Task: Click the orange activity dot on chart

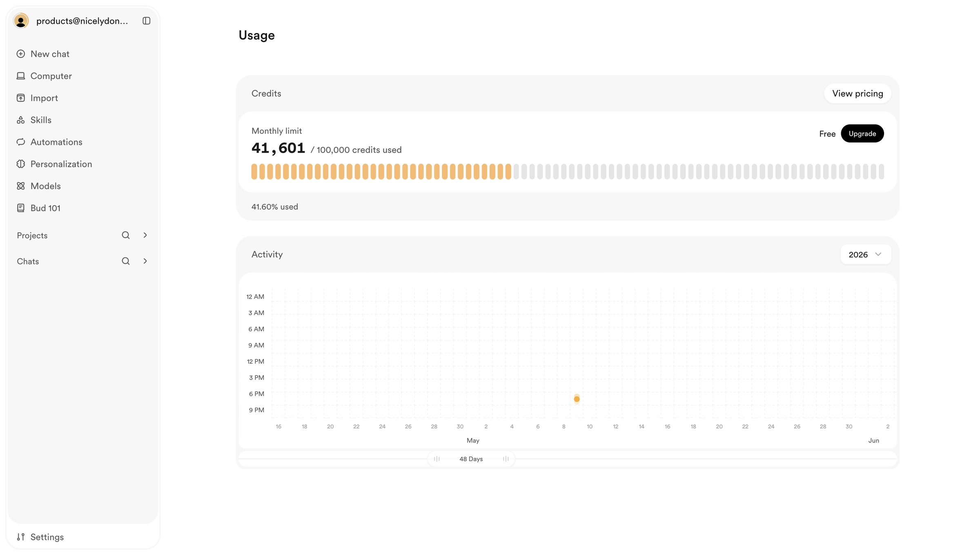Action: click(x=577, y=399)
